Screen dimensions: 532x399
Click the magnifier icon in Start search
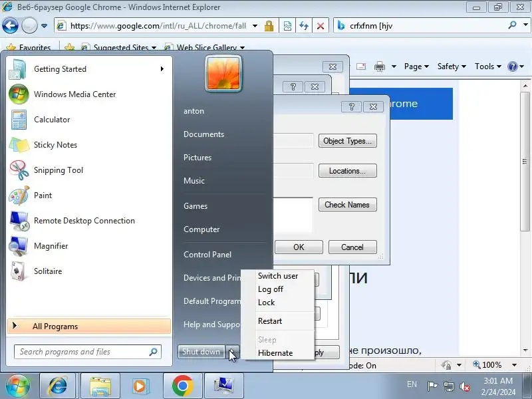154,352
